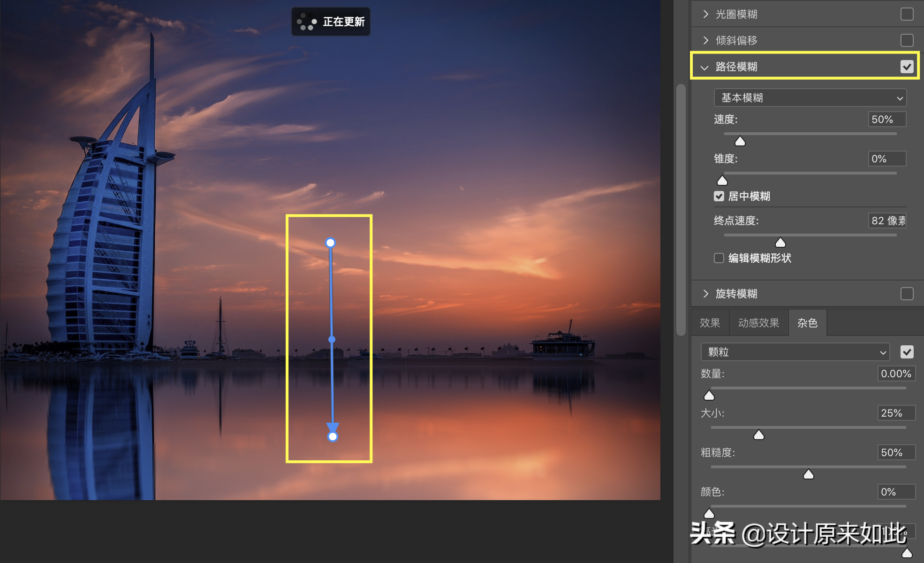Click the 速度 slider handle
Screen dimensions: 924x563
tap(740, 141)
